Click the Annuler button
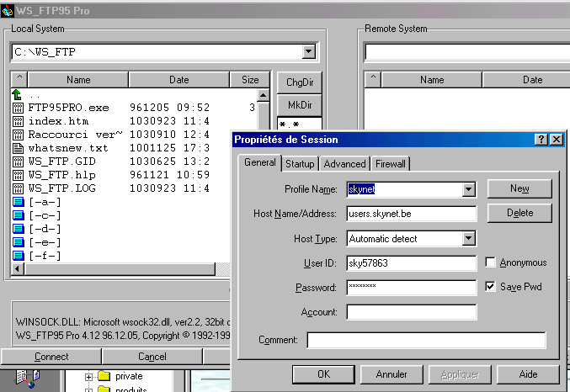This screenshot has height=392, width=570. point(392,374)
